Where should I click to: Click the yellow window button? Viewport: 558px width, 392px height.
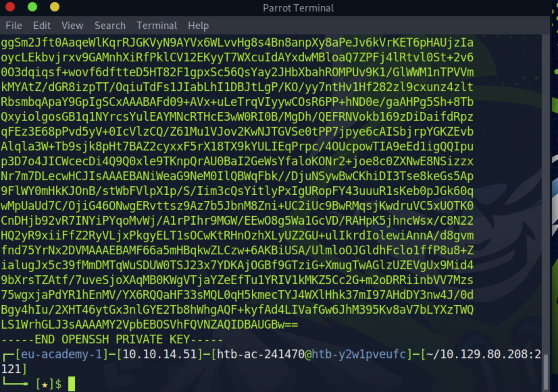(x=55, y=7)
